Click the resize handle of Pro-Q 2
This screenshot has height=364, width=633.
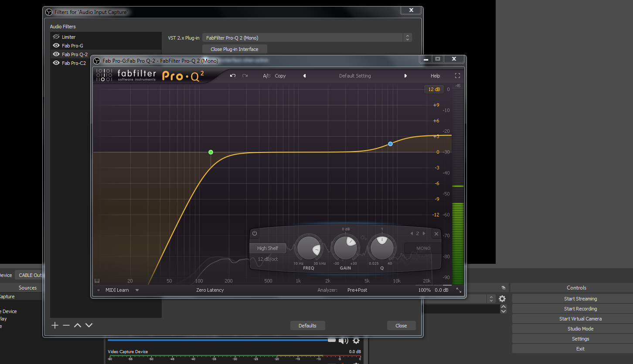[459, 290]
